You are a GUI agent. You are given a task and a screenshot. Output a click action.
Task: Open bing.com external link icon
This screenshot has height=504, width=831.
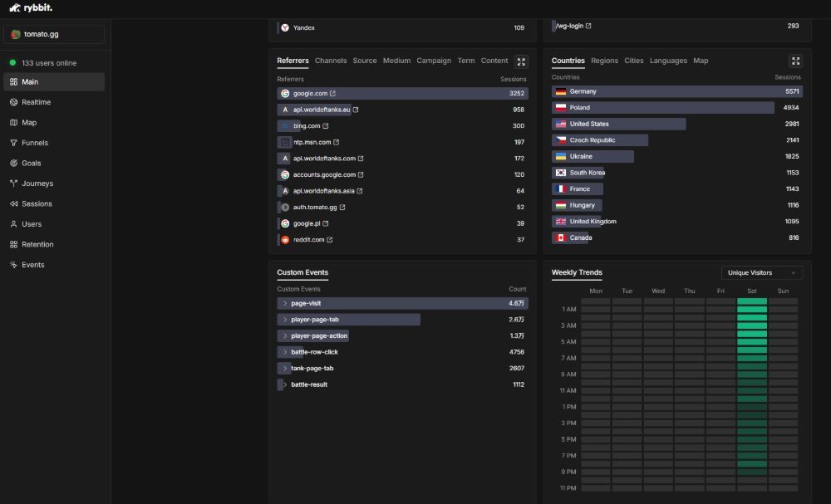tap(326, 126)
